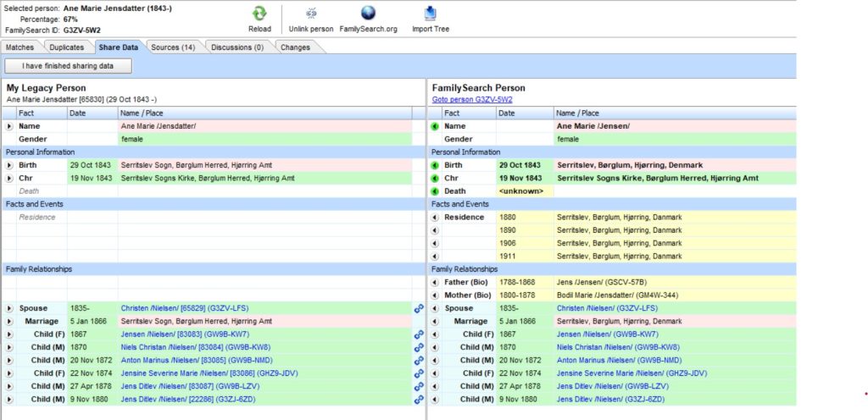Screen dimensions: 868x420
Task: Click green arrow beside FamilySearch Death row
Action: (x=435, y=191)
